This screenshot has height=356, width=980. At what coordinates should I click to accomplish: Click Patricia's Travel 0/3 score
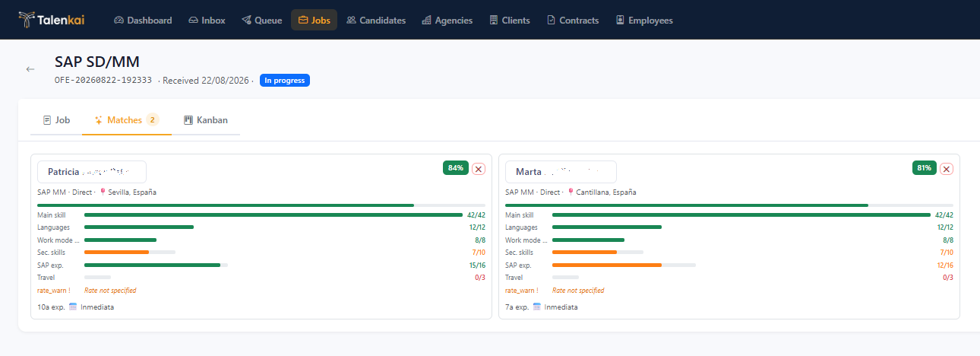[x=480, y=278]
